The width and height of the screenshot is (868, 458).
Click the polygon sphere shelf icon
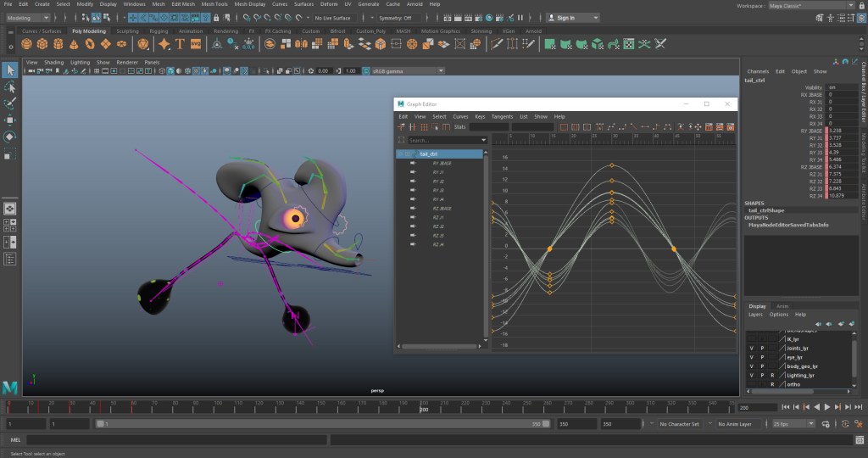point(25,43)
